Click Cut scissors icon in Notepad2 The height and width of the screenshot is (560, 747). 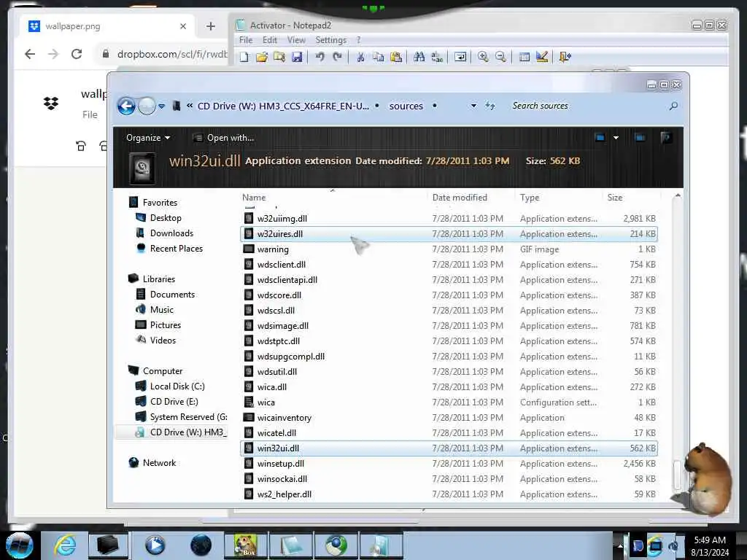click(x=360, y=57)
